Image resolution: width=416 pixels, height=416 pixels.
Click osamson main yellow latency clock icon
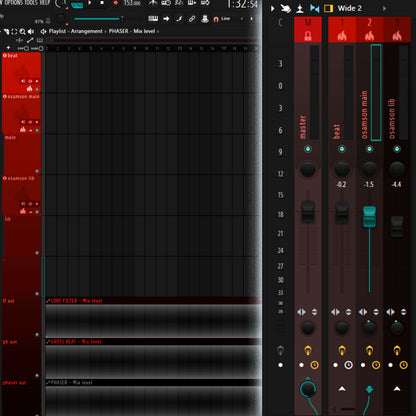(x=376, y=365)
